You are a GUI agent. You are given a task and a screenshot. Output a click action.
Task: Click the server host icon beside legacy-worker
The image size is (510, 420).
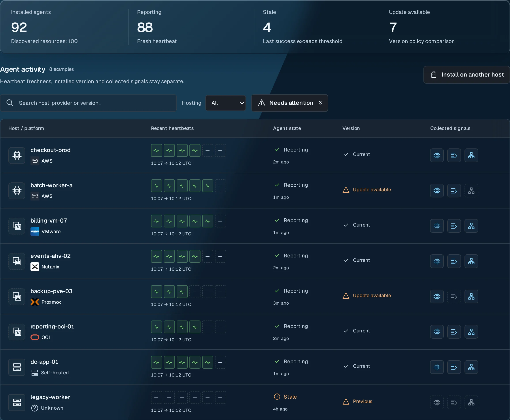(x=17, y=403)
